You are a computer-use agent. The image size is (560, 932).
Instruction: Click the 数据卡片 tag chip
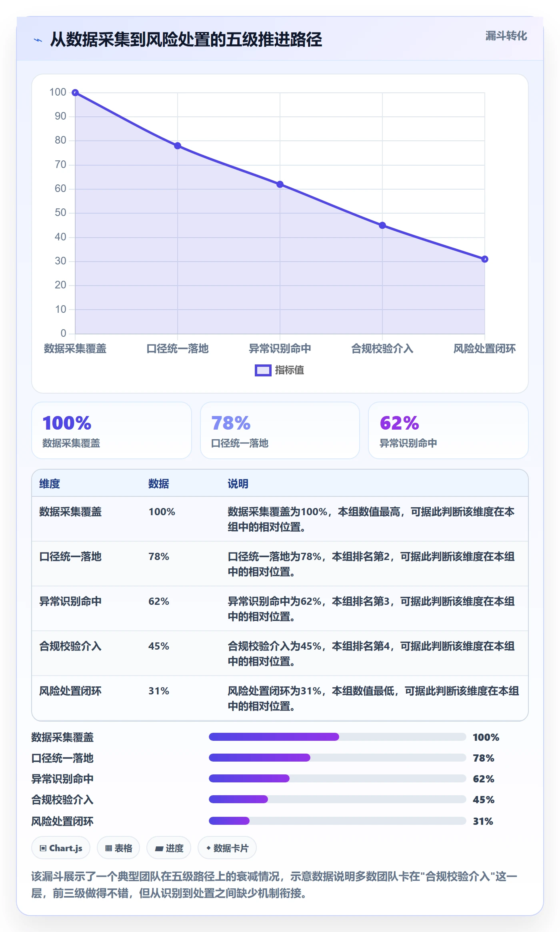(x=227, y=848)
